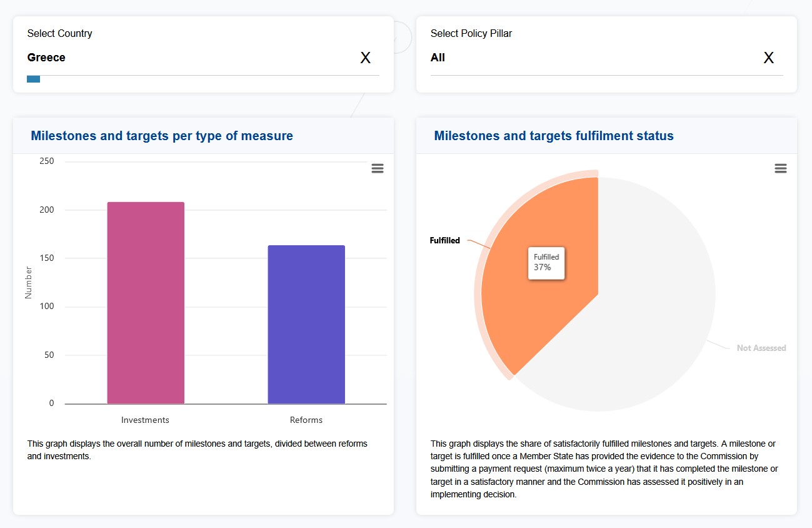Open fulfilment pie chart hamburger menu
Image resolution: width=812 pixels, height=528 pixels.
click(x=780, y=168)
